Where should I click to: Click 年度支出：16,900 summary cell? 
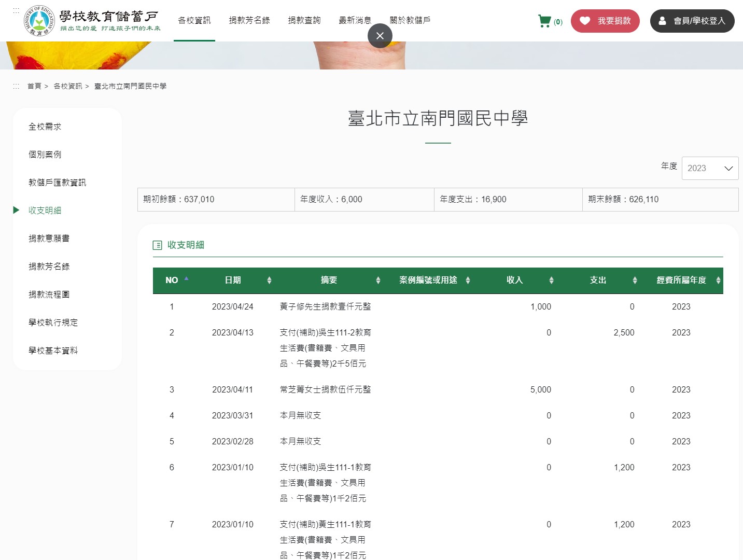pos(508,200)
